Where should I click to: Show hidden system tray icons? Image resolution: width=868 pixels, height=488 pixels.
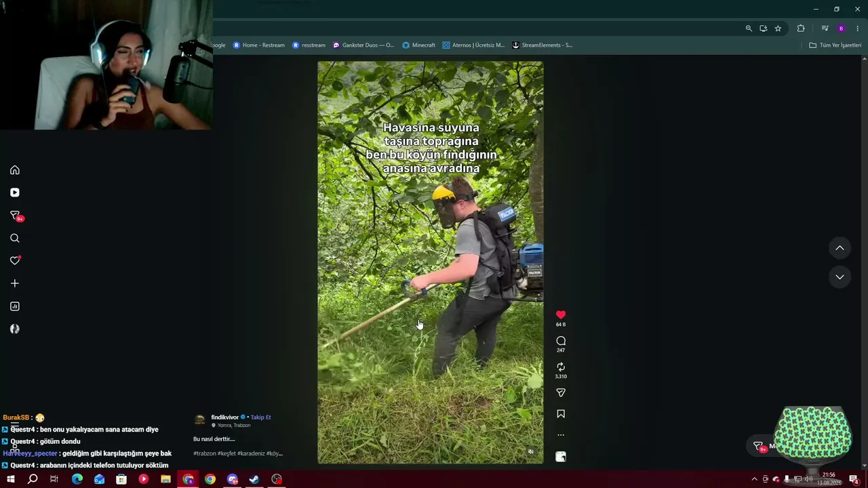point(754,479)
